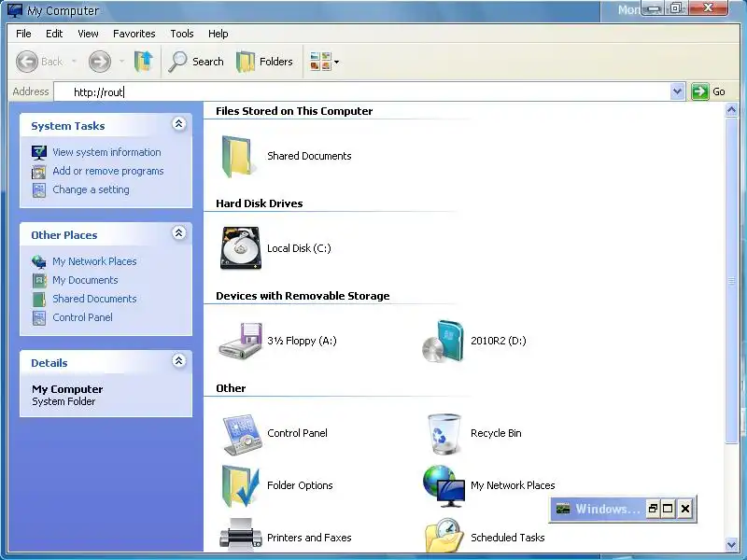The image size is (747, 560).
Task: Click the Folder Options label
Action: click(x=300, y=485)
